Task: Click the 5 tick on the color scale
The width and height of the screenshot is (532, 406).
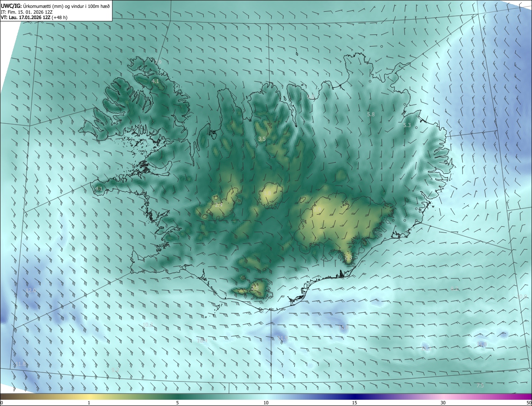Action: [177, 403]
